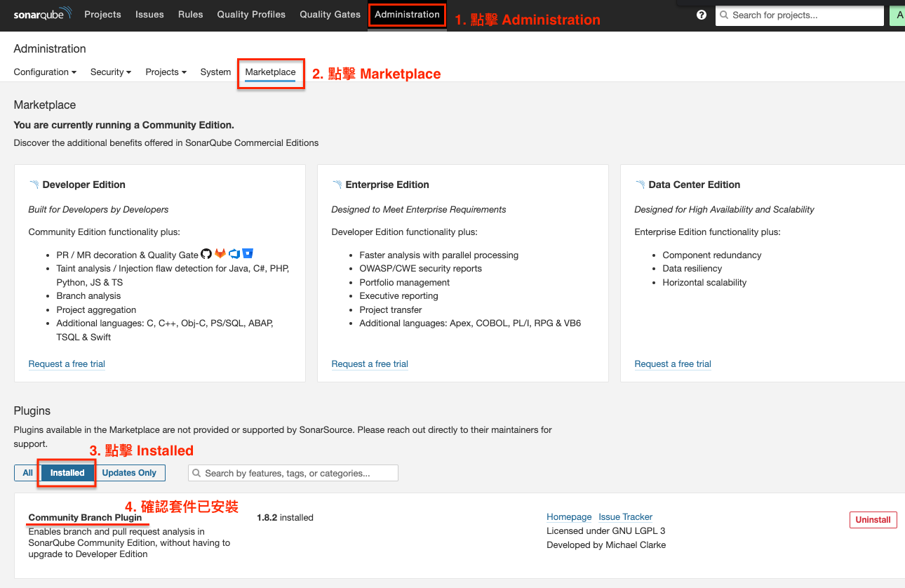Open the Community Branch Plugin homepage link
This screenshot has height=588, width=905.
click(569, 516)
